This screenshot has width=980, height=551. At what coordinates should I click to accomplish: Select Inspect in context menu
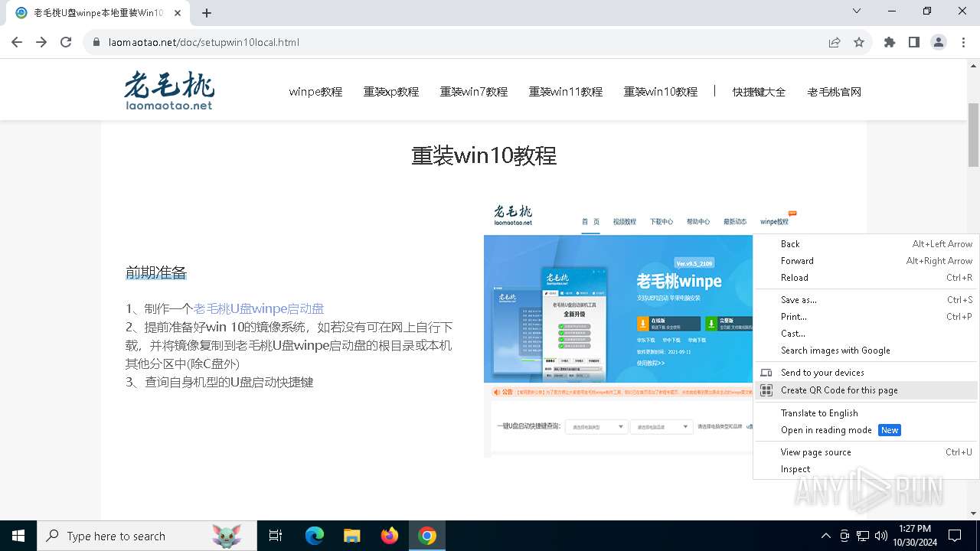pyautogui.click(x=866, y=469)
